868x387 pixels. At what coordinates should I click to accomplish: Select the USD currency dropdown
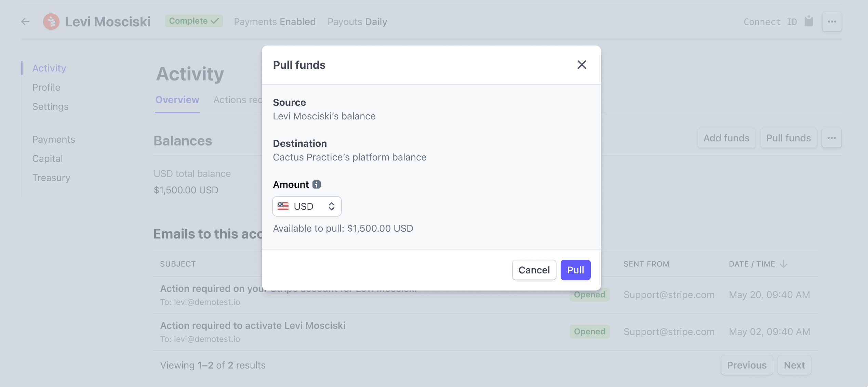[x=307, y=206]
